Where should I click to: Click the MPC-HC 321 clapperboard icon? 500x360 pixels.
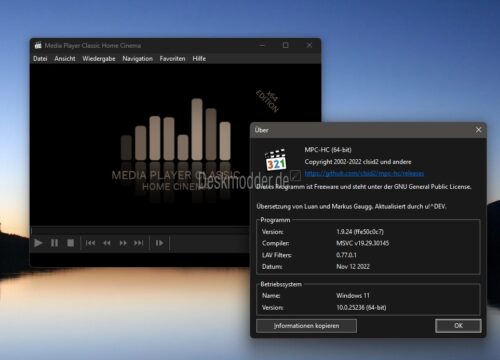pos(276,160)
